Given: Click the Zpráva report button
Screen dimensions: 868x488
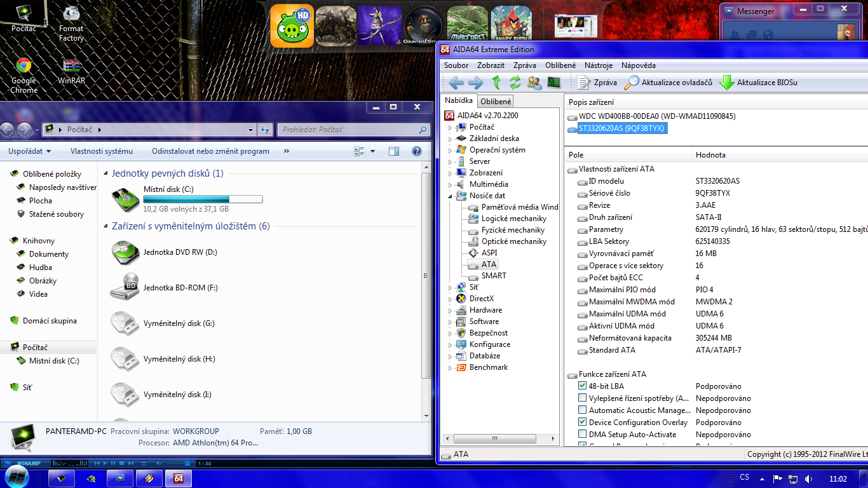Looking at the screenshot, I should tap(597, 83).
